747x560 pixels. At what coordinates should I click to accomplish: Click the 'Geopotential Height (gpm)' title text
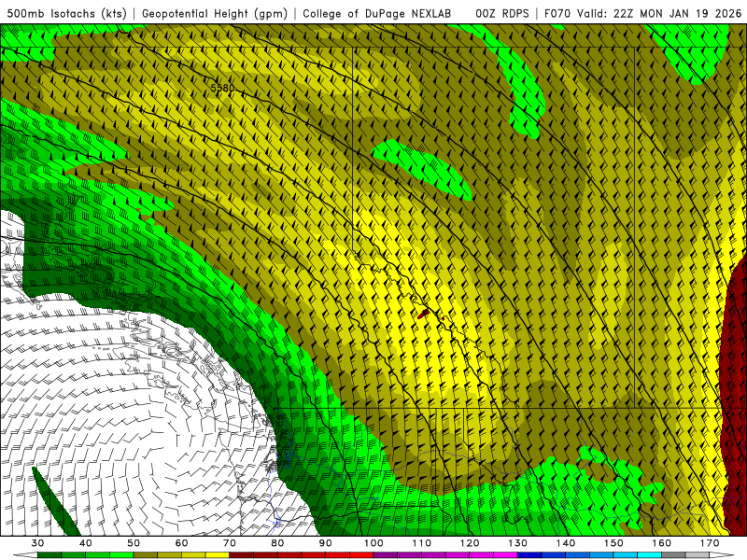(215, 13)
